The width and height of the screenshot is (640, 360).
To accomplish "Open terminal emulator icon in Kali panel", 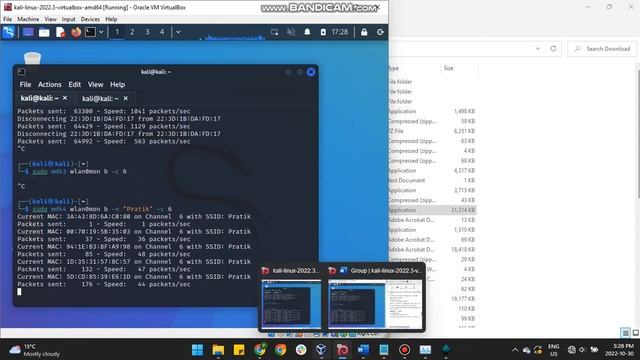I will pos(90,32).
